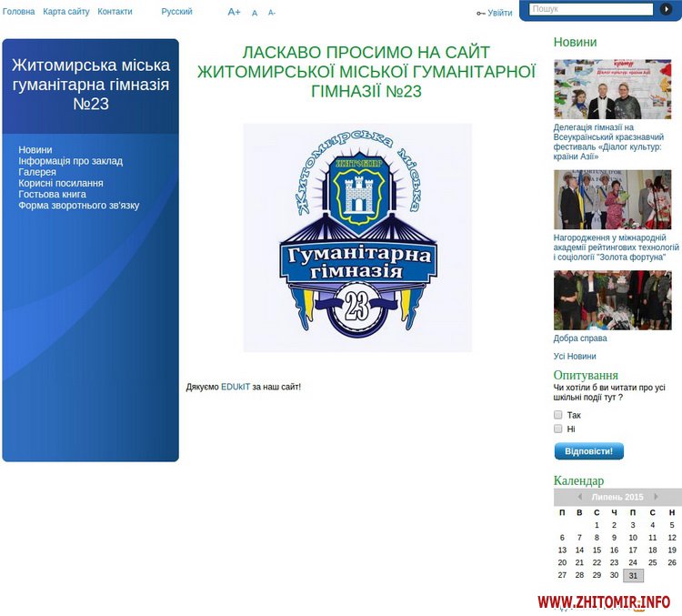
Task: Open the 'Галерея' sidebar item
Action: click(x=37, y=172)
